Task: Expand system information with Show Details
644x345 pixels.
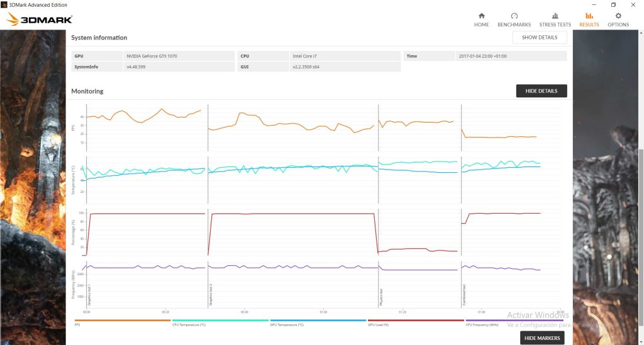Action: [540, 37]
